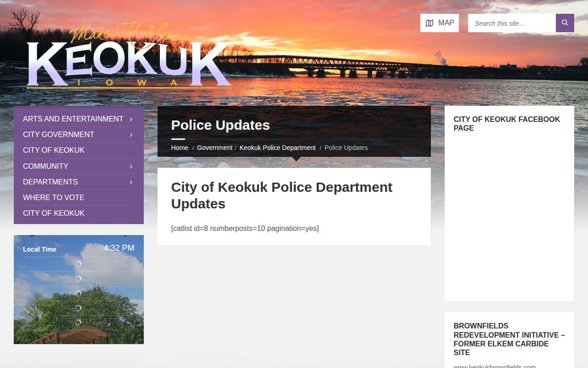This screenshot has height=368, width=588.
Task: Open Government breadcrumb link
Action: pyautogui.click(x=215, y=148)
